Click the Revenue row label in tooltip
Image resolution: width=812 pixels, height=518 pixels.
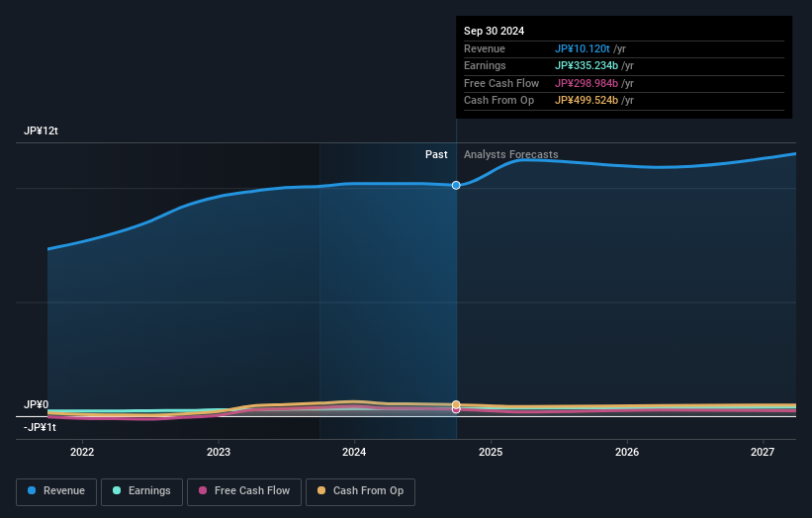coord(485,48)
